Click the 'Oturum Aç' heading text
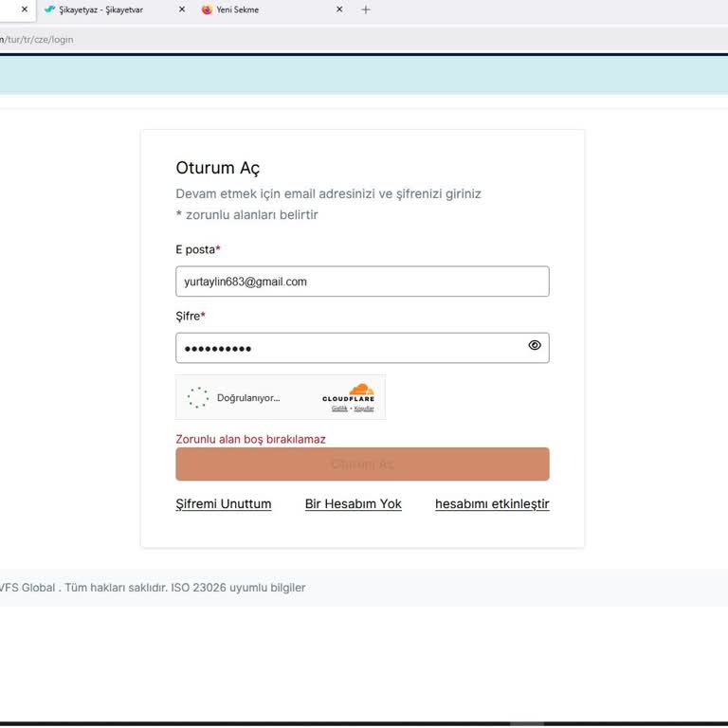The width and height of the screenshot is (728, 728). pyautogui.click(x=218, y=168)
